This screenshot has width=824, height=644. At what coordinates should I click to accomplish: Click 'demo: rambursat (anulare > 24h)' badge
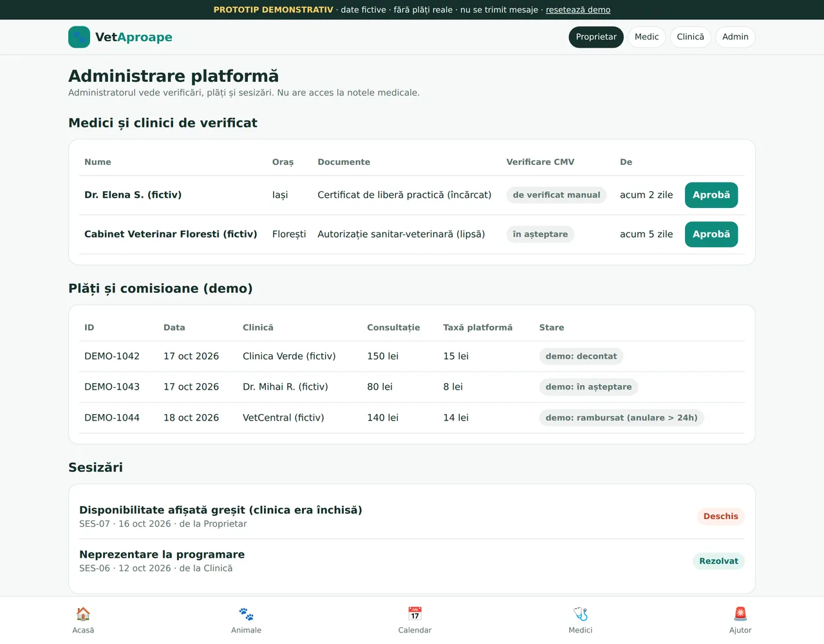[x=622, y=418]
